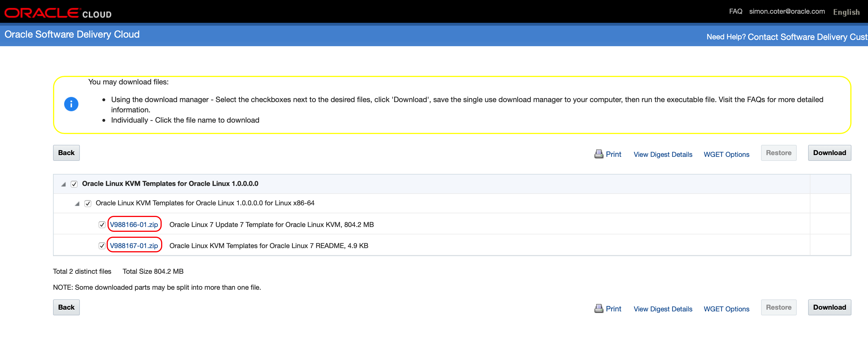The width and height of the screenshot is (868, 361).
Task: Click the bottom Back button
Action: [x=66, y=307]
